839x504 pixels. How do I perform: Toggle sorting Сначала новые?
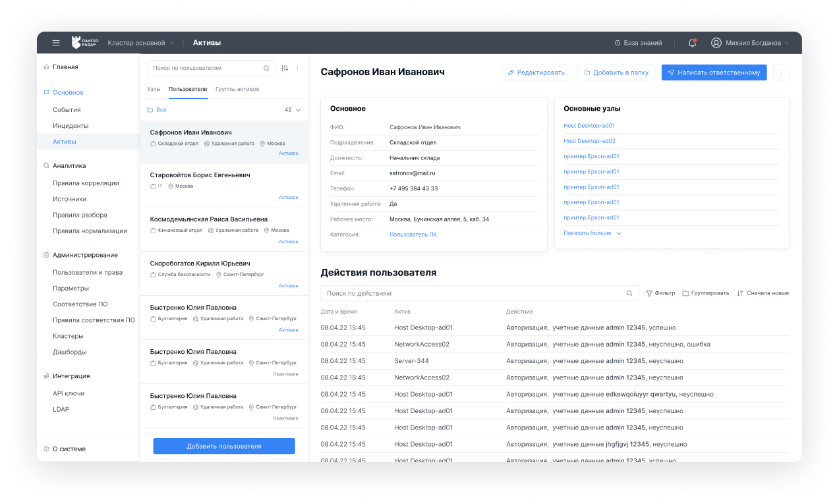point(763,293)
